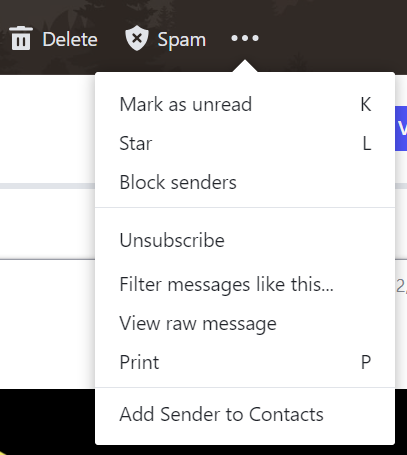The width and height of the screenshot is (407, 455).
Task: Select Add Sender to Contacts
Action: (x=245, y=414)
